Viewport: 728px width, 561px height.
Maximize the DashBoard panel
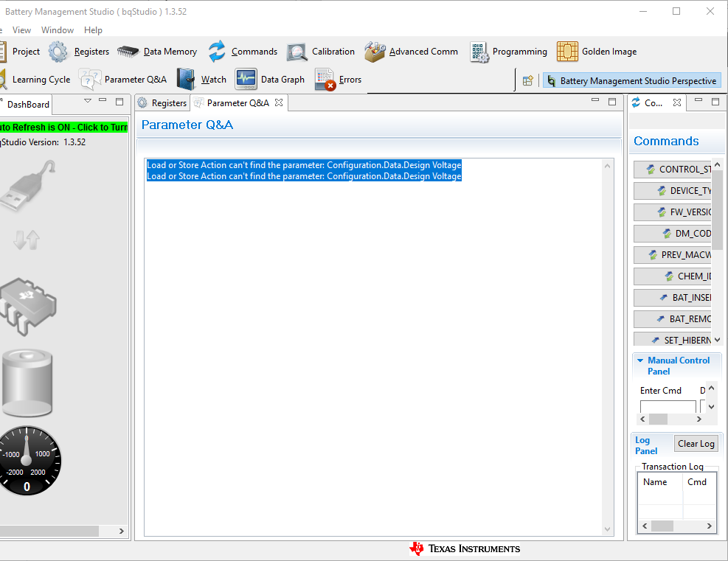(x=119, y=102)
